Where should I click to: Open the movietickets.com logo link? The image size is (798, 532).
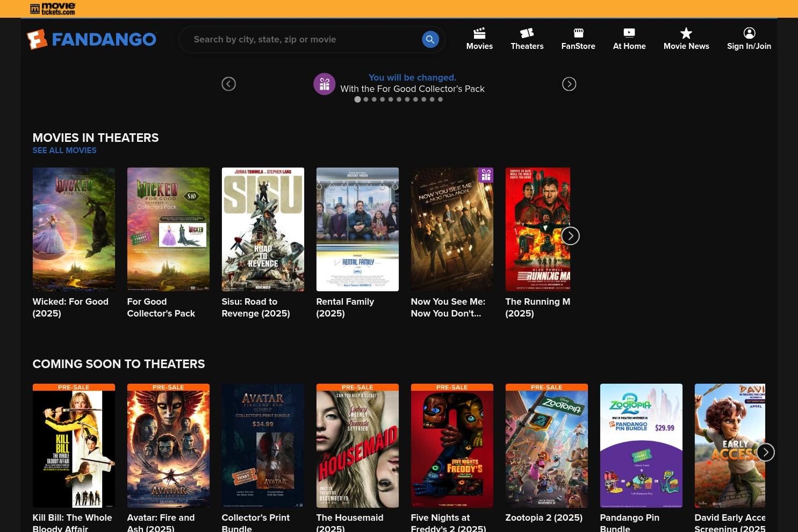pyautogui.click(x=53, y=9)
